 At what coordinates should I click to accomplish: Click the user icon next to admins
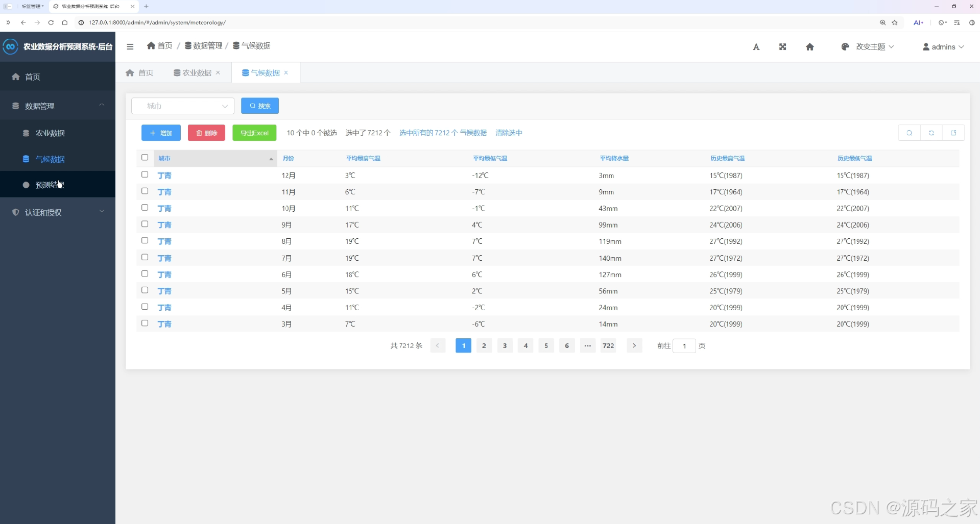(926, 47)
